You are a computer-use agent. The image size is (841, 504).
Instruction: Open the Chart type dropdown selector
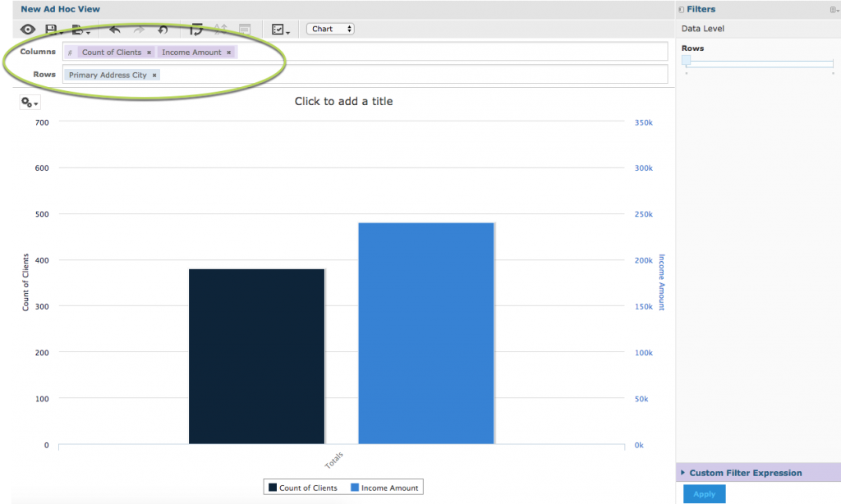pos(329,28)
